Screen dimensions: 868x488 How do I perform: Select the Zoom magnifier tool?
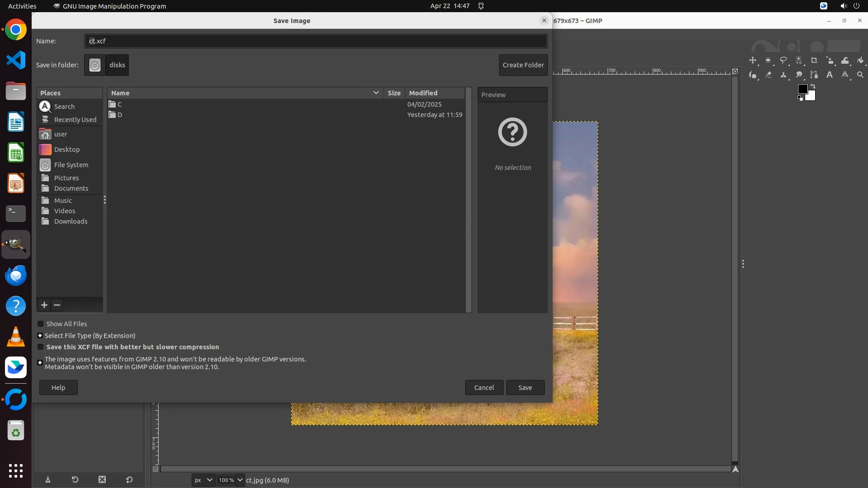click(x=860, y=75)
